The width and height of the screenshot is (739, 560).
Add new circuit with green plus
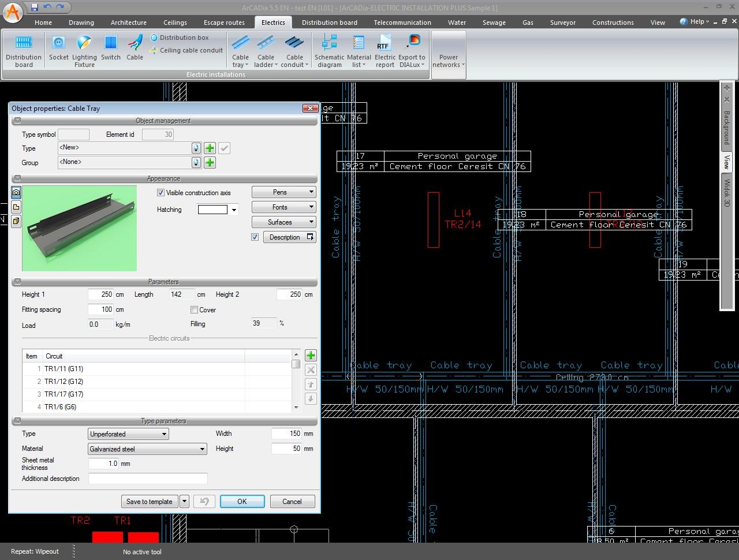310,356
